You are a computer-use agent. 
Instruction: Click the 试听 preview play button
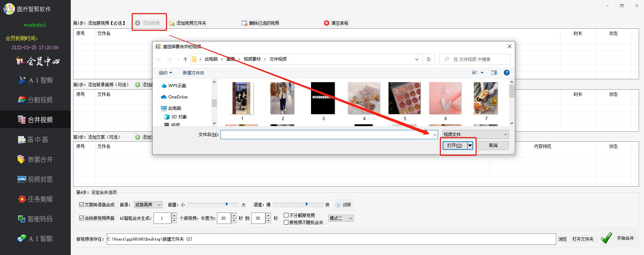tap(343, 205)
